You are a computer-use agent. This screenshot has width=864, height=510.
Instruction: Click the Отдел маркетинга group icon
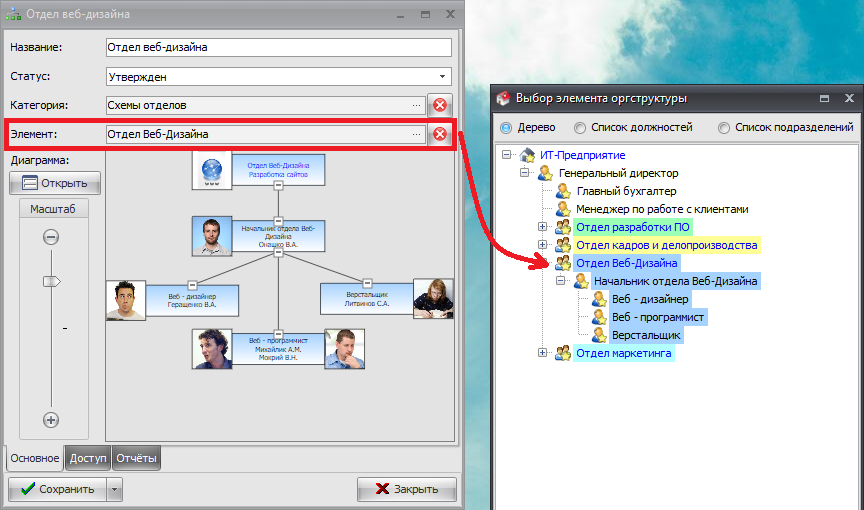pyautogui.click(x=563, y=353)
